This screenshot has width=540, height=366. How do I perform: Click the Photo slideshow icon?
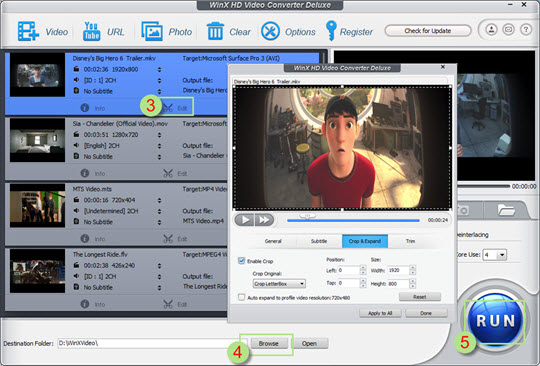tap(152, 31)
